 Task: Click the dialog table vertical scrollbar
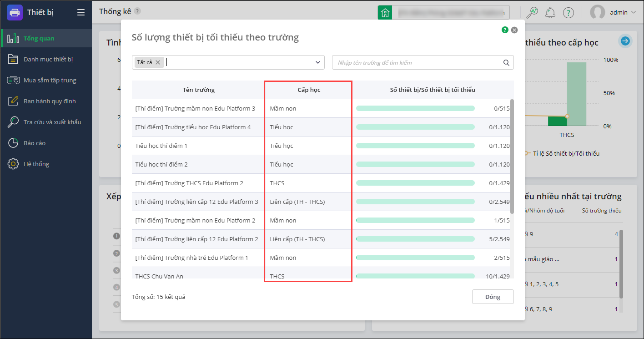pyautogui.click(x=512, y=156)
